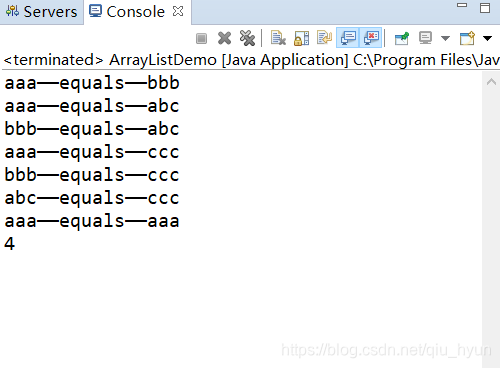Click the Display Selected Console monitor icon
This screenshot has width=500, height=368.
tap(426, 38)
